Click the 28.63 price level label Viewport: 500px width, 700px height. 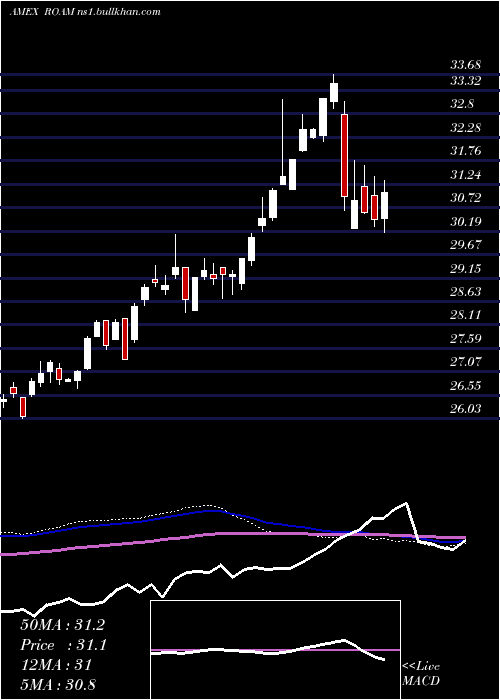(466, 292)
